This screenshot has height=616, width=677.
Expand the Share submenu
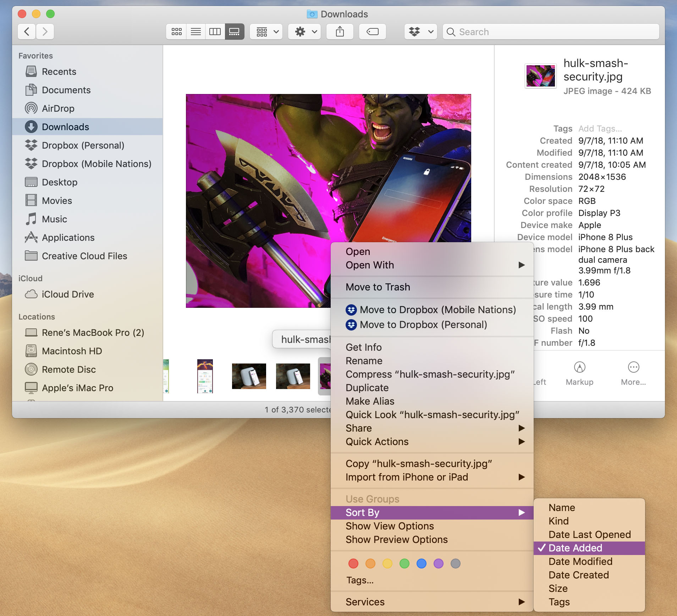[432, 428]
